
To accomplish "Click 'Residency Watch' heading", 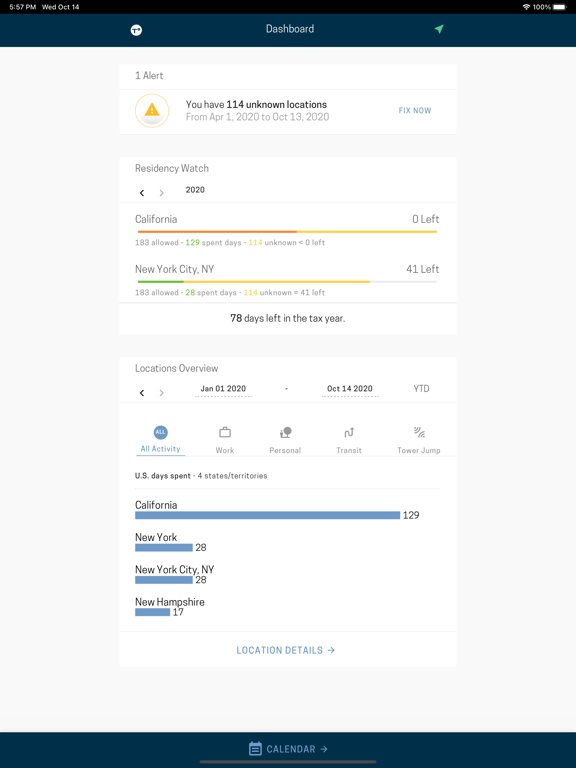I will (x=171, y=168).
